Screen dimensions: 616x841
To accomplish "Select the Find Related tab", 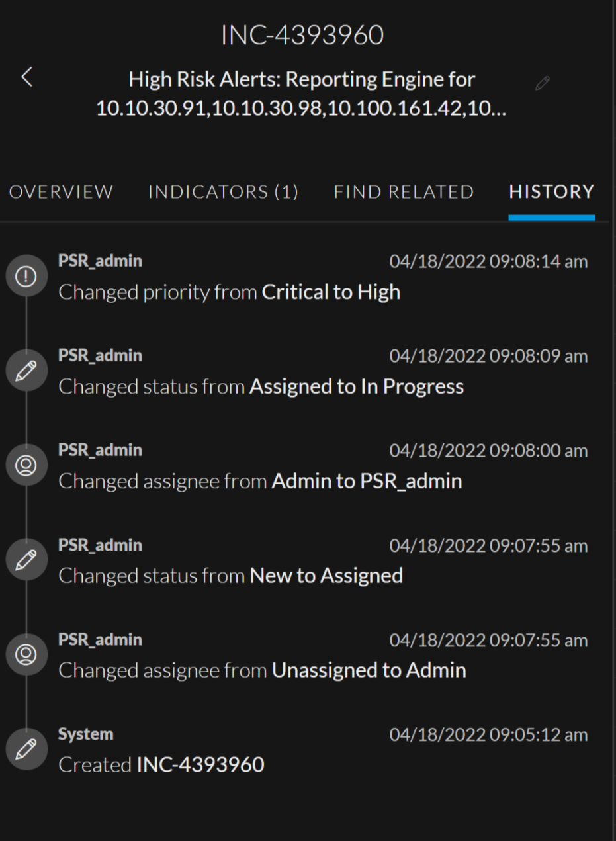I will (x=404, y=192).
